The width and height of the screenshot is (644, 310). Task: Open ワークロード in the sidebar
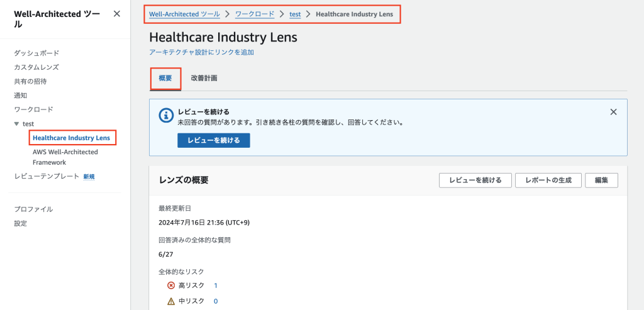pos(34,109)
